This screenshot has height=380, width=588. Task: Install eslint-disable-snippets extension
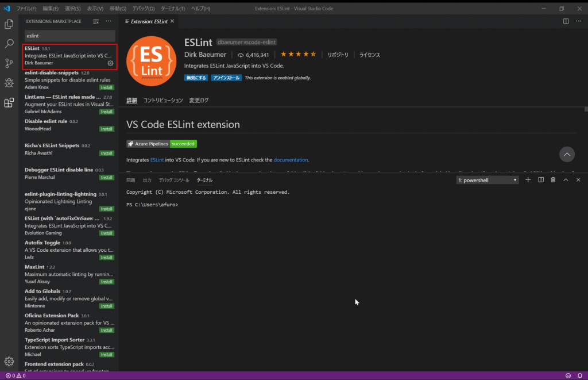[x=106, y=87]
